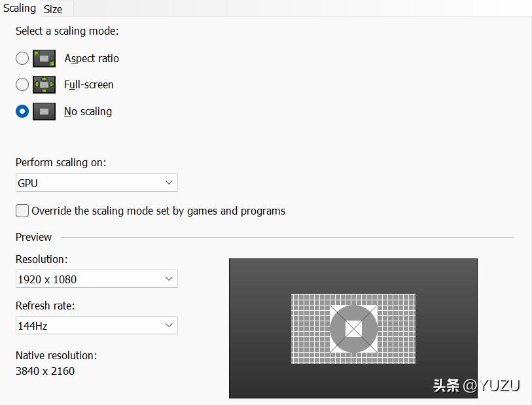This screenshot has height=405, width=532.
Task: Click the No scaling option label text
Action: click(x=88, y=111)
